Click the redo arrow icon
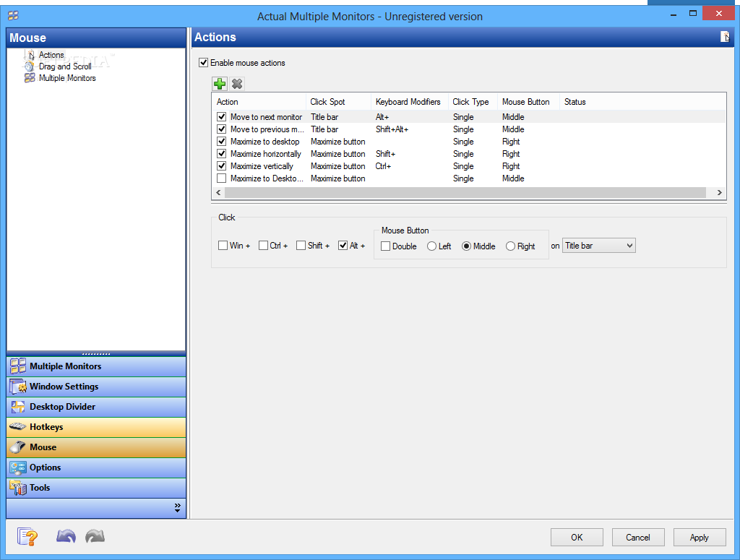Viewport: 740px width, 560px height. pyautogui.click(x=95, y=536)
